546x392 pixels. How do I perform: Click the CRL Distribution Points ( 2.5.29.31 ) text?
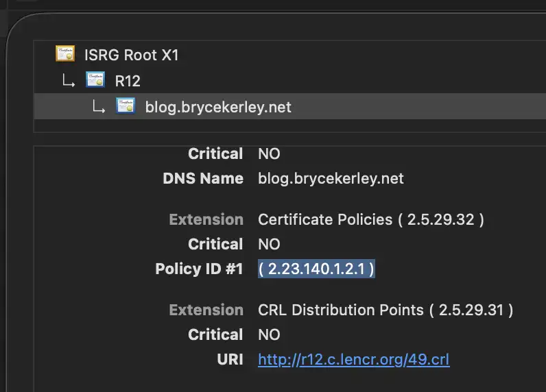click(385, 310)
